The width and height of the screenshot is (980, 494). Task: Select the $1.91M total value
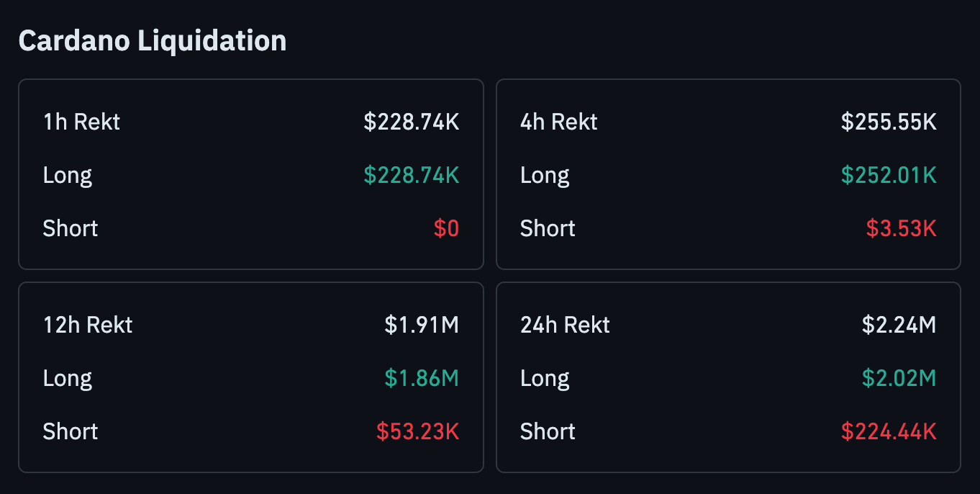click(x=421, y=325)
